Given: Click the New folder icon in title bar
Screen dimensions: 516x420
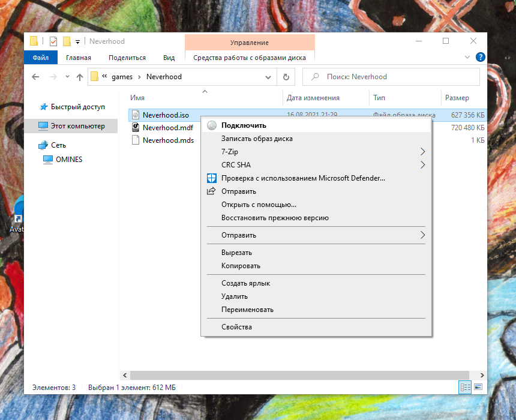Looking at the screenshot, I should (x=67, y=41).
